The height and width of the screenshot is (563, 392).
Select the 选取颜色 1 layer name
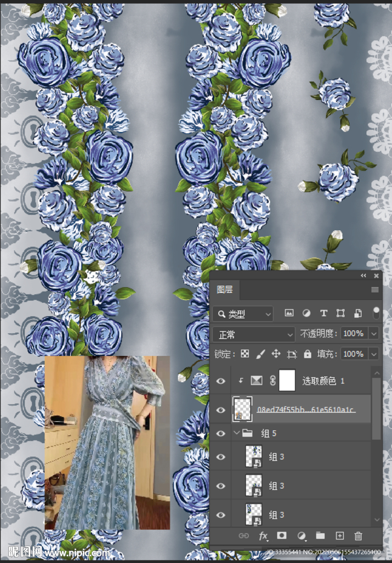(323, 381)
